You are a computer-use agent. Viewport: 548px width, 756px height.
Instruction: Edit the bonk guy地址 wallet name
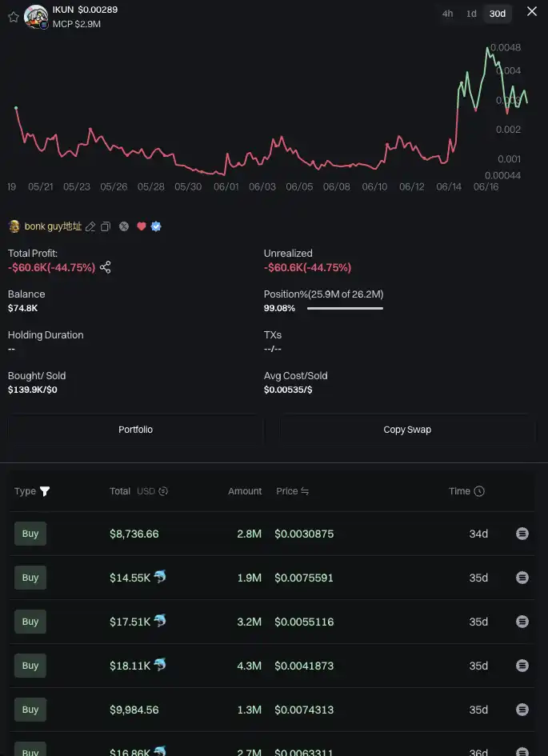(90, 226)
